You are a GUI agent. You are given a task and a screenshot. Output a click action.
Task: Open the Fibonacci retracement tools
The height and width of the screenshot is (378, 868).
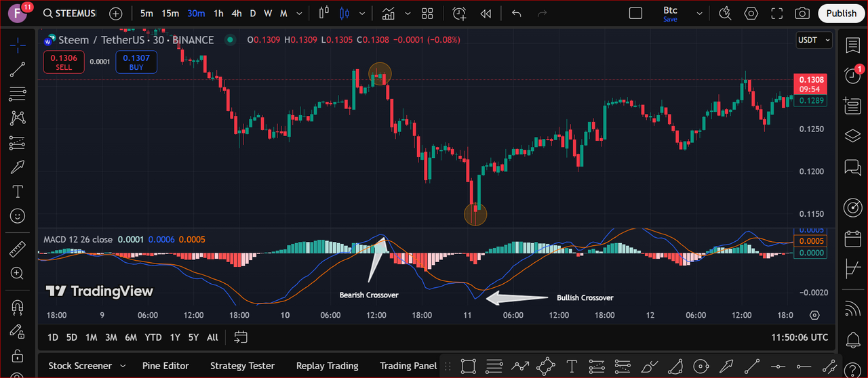[18, 93]
